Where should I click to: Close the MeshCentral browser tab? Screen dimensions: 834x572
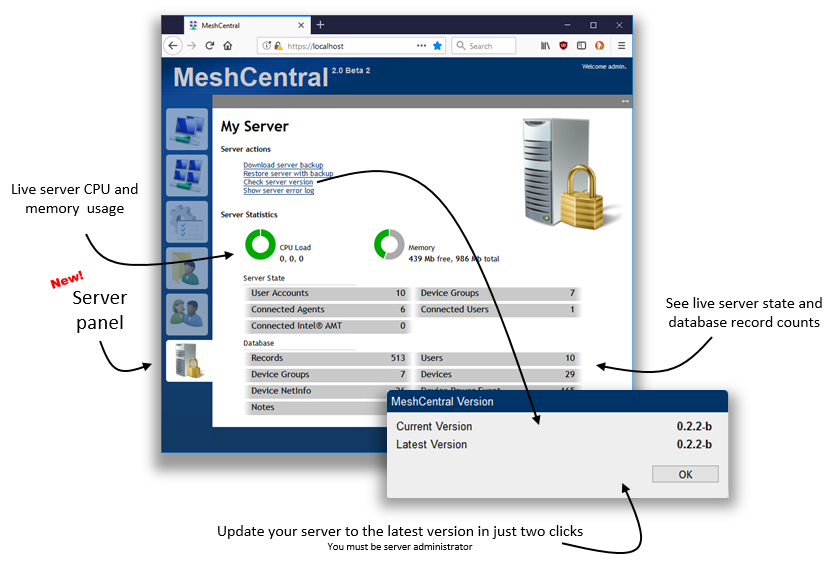tap(301, 25)
